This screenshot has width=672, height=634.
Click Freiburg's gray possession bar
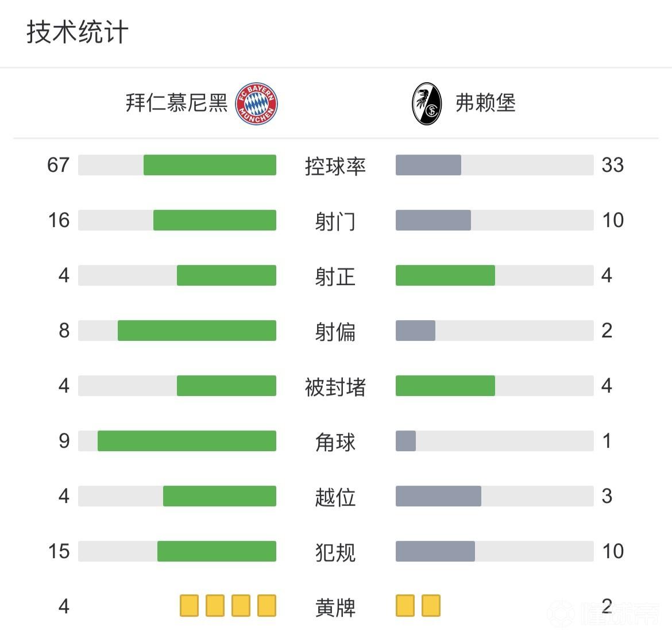click(428, 165)
